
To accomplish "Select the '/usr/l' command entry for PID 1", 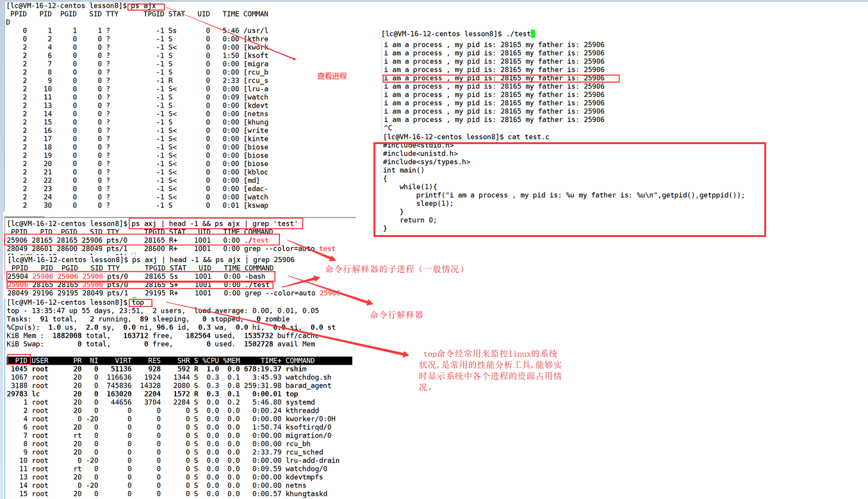I will click(256, 31).
